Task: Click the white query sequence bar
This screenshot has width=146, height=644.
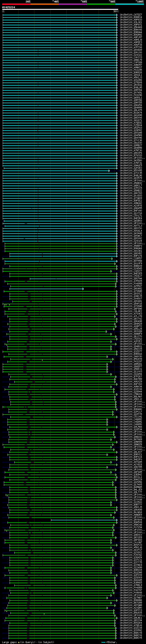Action: point(60,10)
